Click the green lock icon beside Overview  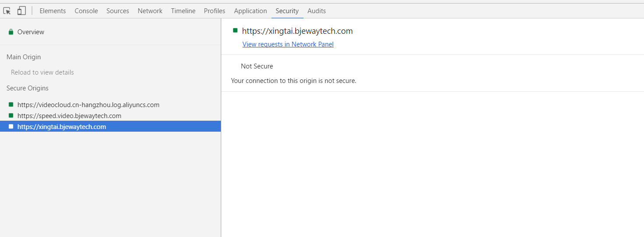(11, 32)
